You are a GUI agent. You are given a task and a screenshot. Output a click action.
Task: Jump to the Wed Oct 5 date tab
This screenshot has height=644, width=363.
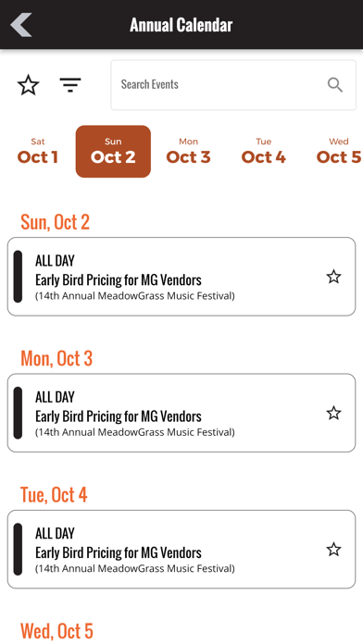339,152
